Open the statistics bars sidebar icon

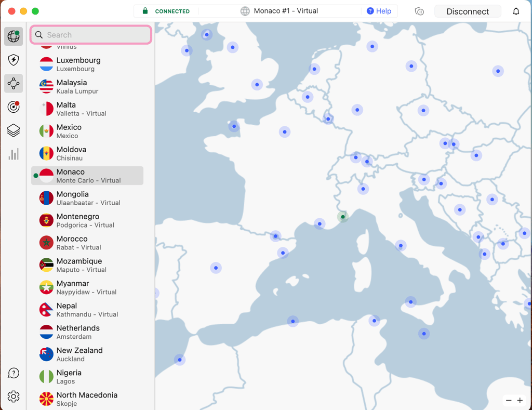pyautogui.click(x=14, y=154)
